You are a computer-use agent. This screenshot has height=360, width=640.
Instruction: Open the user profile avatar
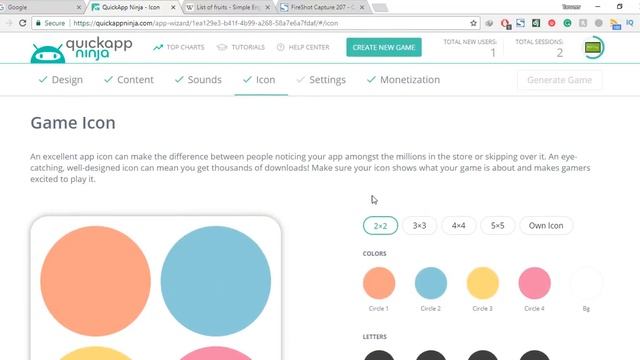pos(593,47)
